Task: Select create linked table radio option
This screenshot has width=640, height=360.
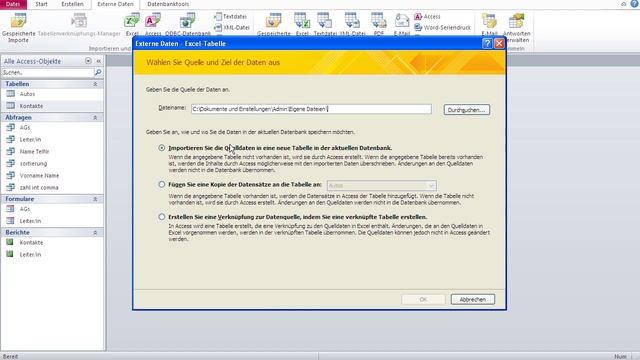Action: point(162,217)
